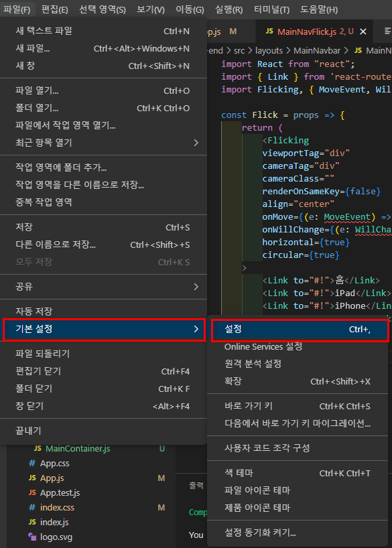Screen dimensions: 392x548
Task: Click the App.test.js JS file icon
Action: [x=32, y=492]
